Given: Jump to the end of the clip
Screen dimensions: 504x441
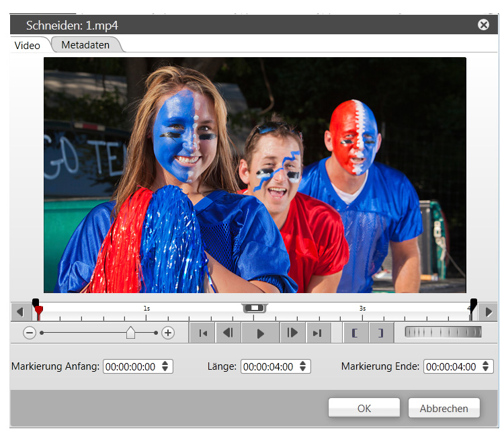Looking at the screenshot, I should point(318,333).
